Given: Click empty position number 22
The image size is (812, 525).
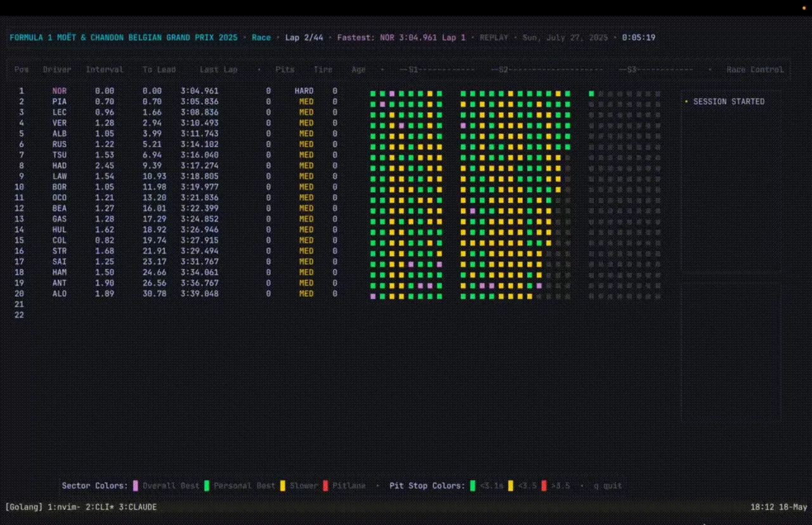Looking at the screenshot, I should click(19, 315).
